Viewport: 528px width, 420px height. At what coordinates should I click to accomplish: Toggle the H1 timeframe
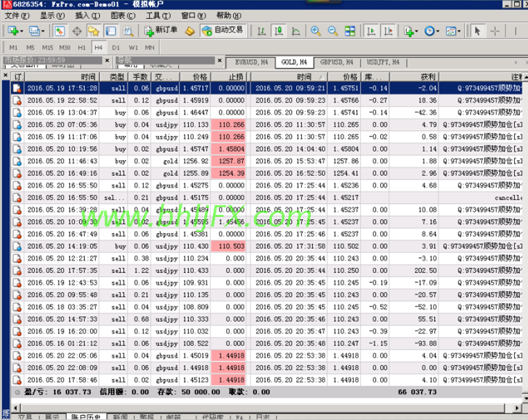pos(82,47)
